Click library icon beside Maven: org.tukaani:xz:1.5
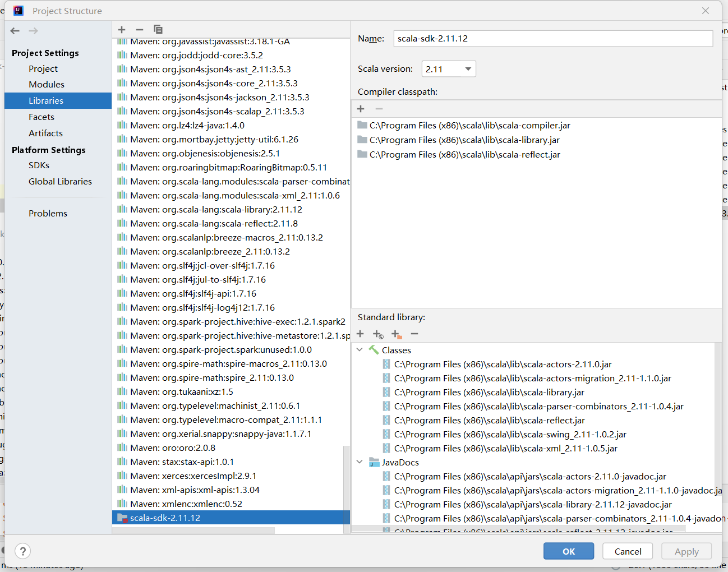 [122, 391]
